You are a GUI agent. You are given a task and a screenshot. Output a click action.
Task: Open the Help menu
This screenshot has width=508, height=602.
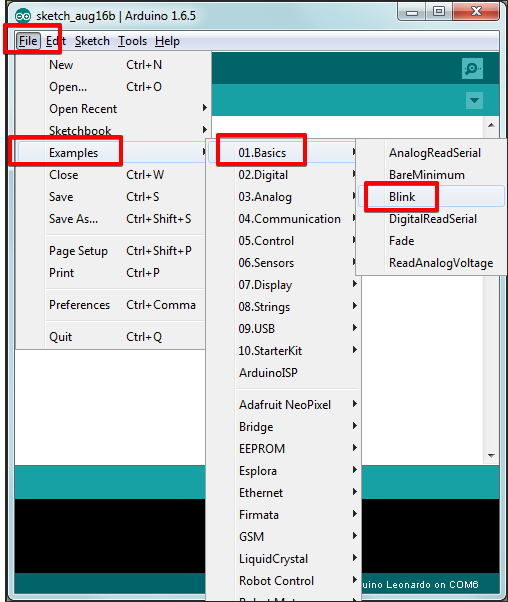pos(167,41)
